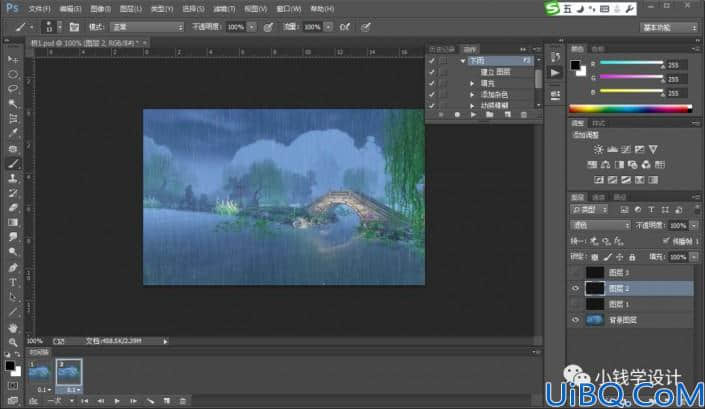
Task: Select the Eyedropper tool
Action: click(x=13, y=133)
